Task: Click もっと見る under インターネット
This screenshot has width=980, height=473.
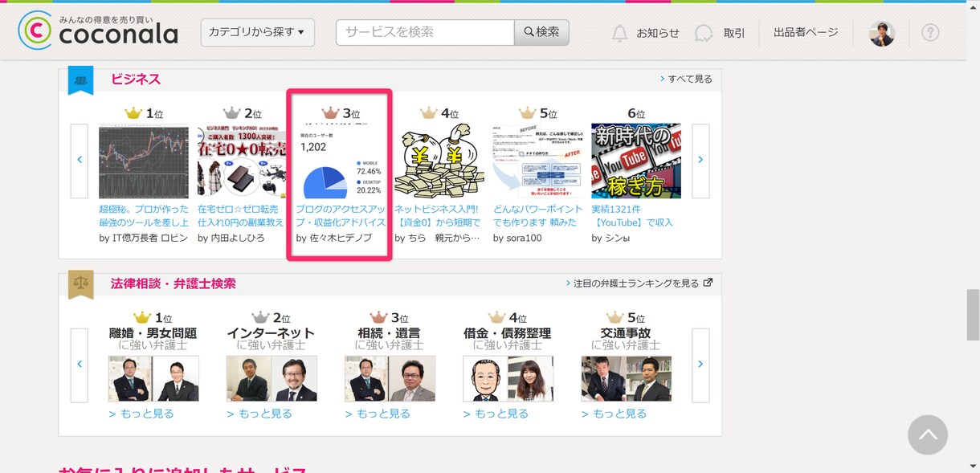Action: coord(259,414)
